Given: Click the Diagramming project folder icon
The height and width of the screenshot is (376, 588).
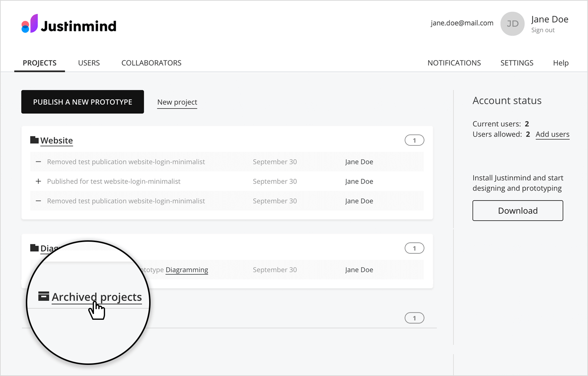Looking at the screenshot, I should coord(34,248).
